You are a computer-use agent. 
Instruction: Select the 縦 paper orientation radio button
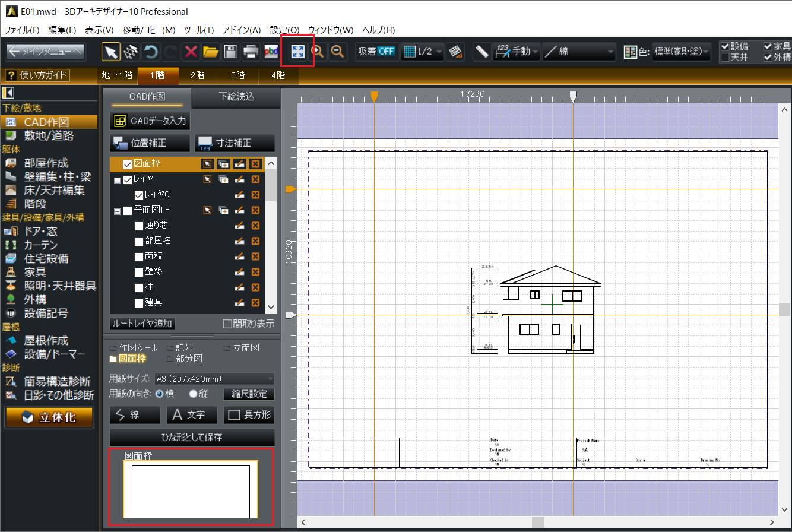click(193, 394)
